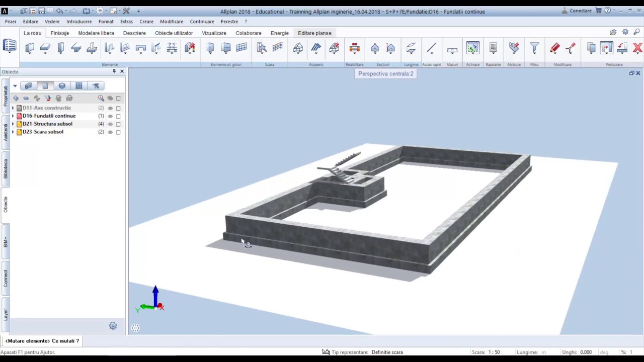Open the Objecte panel settings gear
The width and height of the screenshot is (644, 362).
tap(113, 326)
